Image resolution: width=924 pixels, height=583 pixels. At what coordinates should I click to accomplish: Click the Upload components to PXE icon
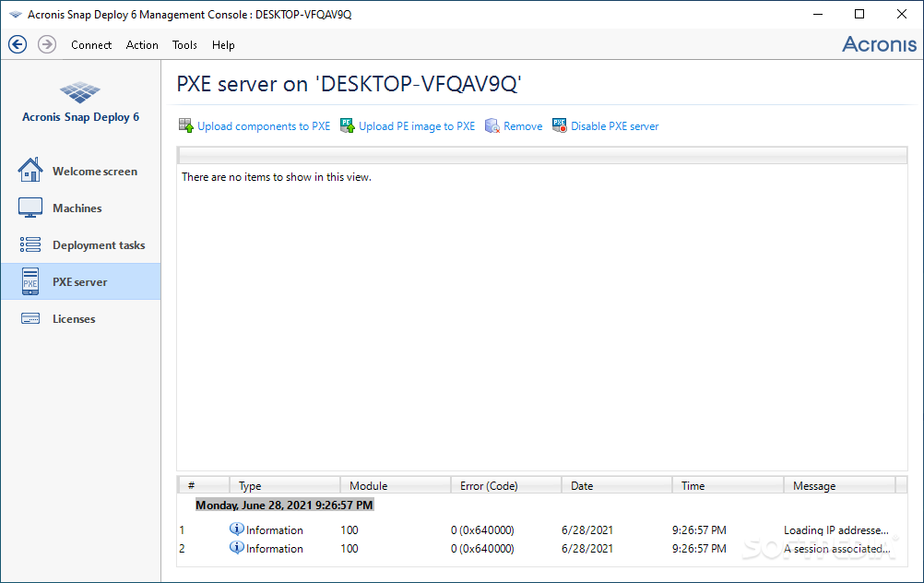tap(186, 125)
